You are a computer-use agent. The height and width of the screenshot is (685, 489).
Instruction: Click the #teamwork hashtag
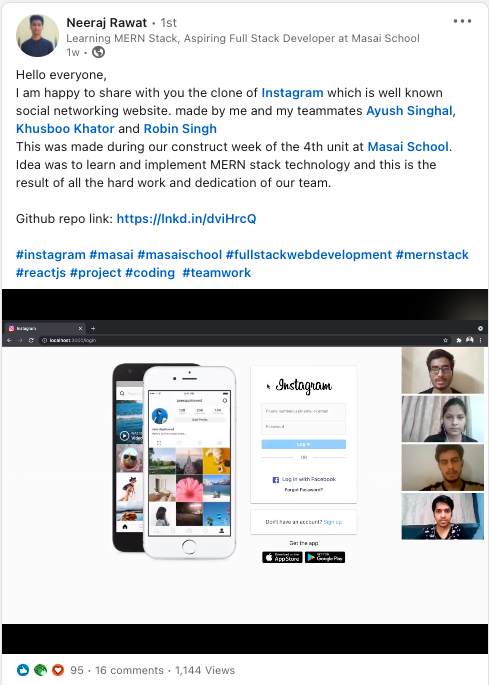click(217, 273)
